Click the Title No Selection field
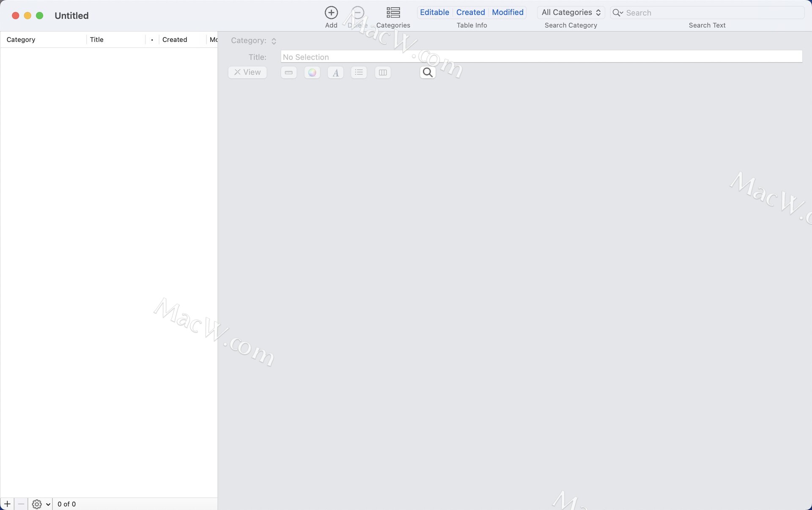Screen dimensions: 812x510 click(541, 57)
